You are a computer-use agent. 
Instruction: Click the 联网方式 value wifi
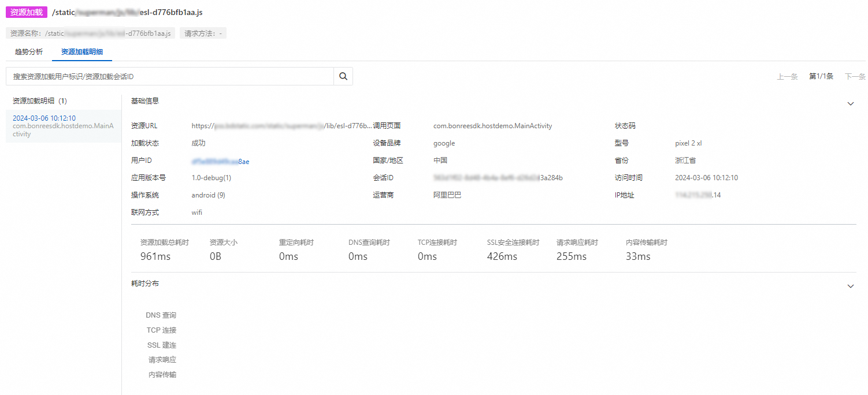pyautogui.click(x=197, y=213)
